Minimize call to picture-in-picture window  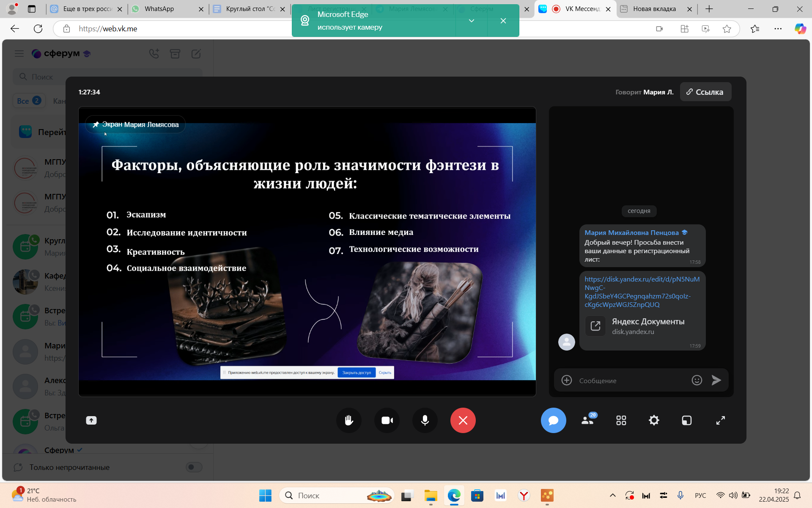[687, 420]
